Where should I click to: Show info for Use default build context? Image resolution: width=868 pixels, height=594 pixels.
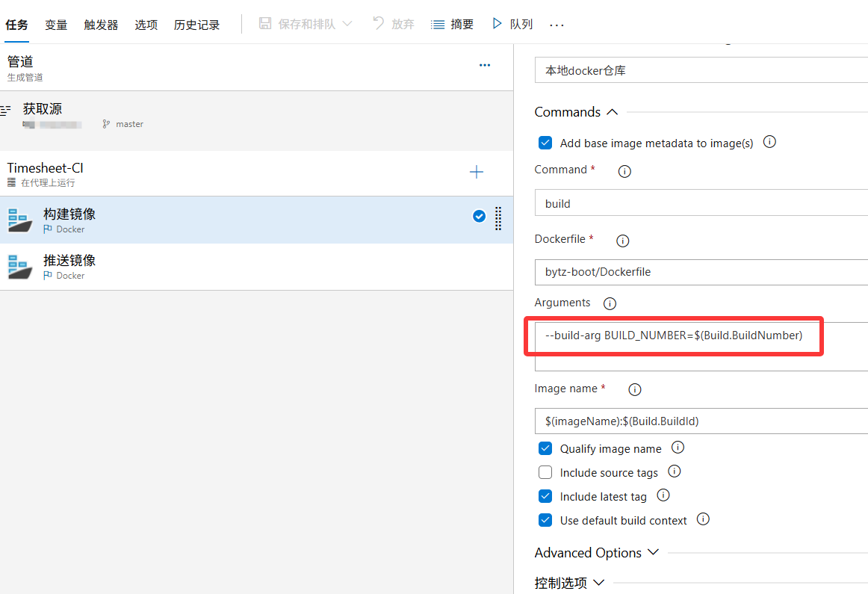[x=703, y=519]
